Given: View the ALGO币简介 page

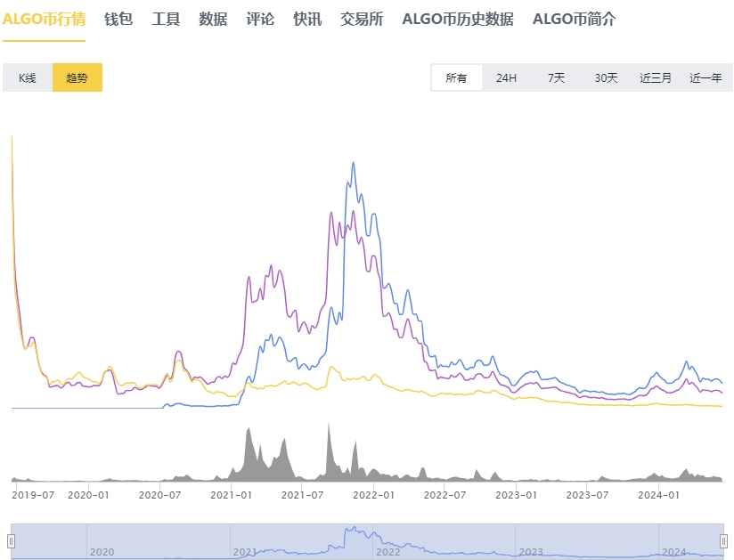Looking at the screenshot, I should (575, 20).
